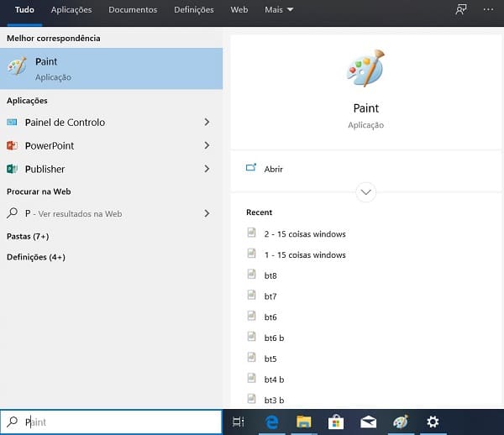Open recent file bt6 b
The height and width of the screenshot is (435, 504).
(274, 338)
